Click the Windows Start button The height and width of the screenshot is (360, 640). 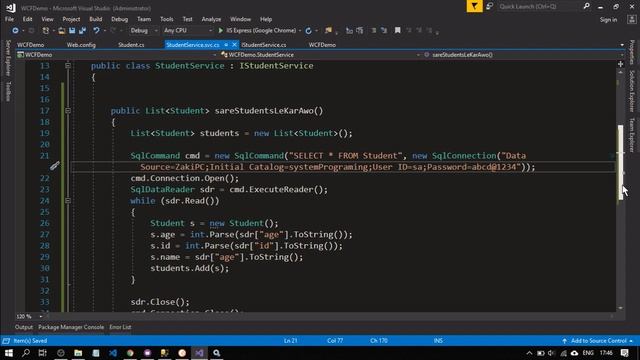(9, 353)
